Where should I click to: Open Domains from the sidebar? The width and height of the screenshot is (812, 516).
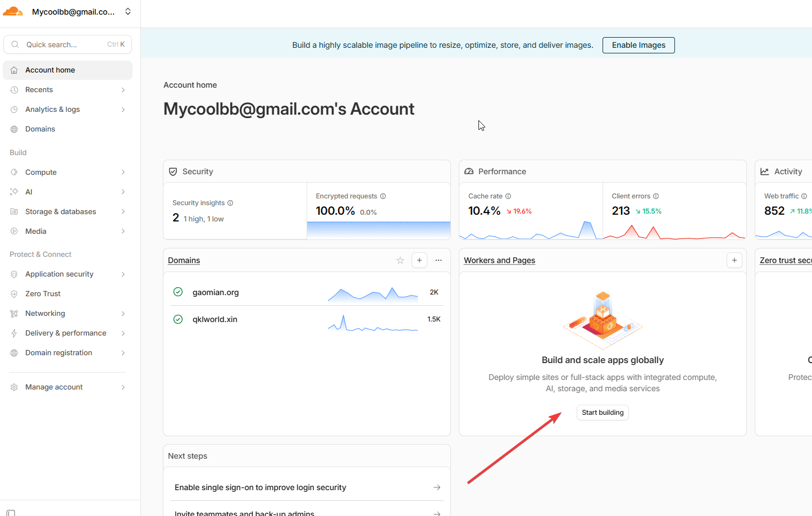40,129
